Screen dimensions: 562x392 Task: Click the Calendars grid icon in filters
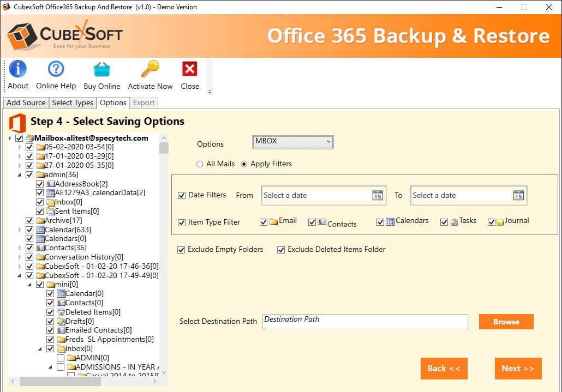coord(390,222)
